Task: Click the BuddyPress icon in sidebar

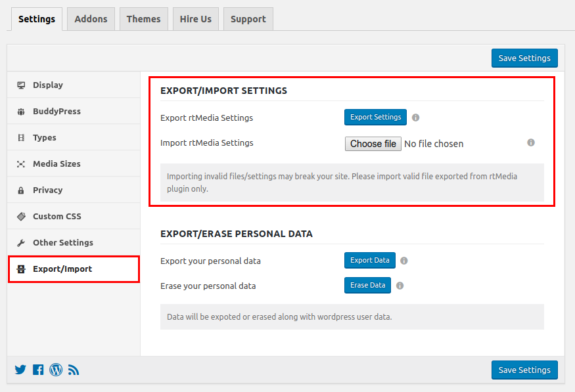Action: coord(20,111)
